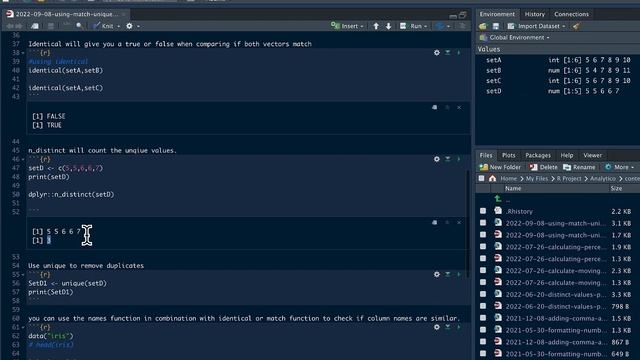The image size is (640, 360).
Task: Check the 2.3 KB calculate-moving file checkbox
Action: tap(483, 270)
